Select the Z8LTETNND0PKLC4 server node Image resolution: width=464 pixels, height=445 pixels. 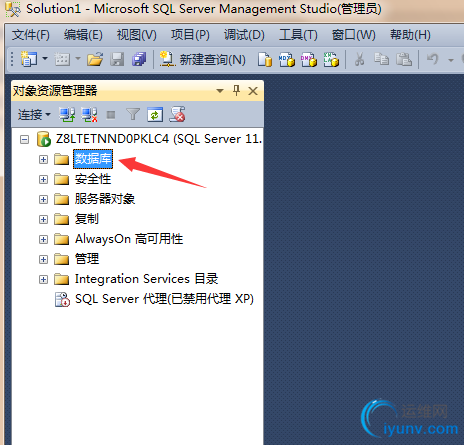point(159,139)
